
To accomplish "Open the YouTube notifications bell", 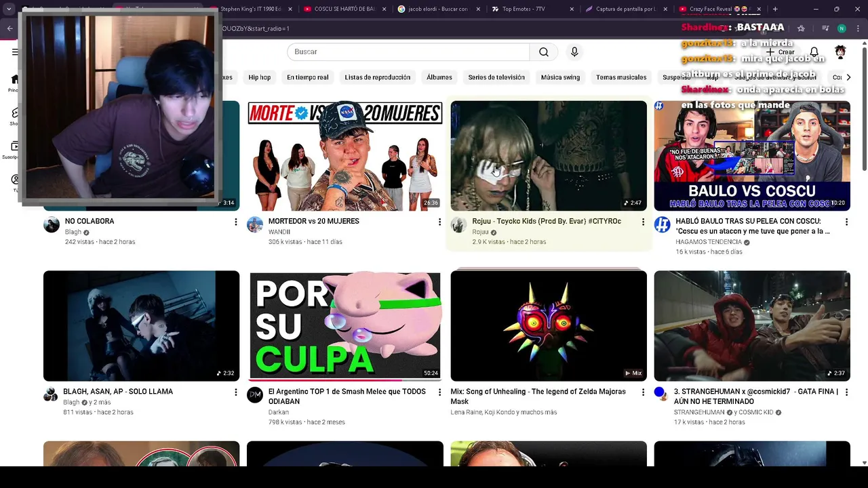I will [x=814, y=52].
